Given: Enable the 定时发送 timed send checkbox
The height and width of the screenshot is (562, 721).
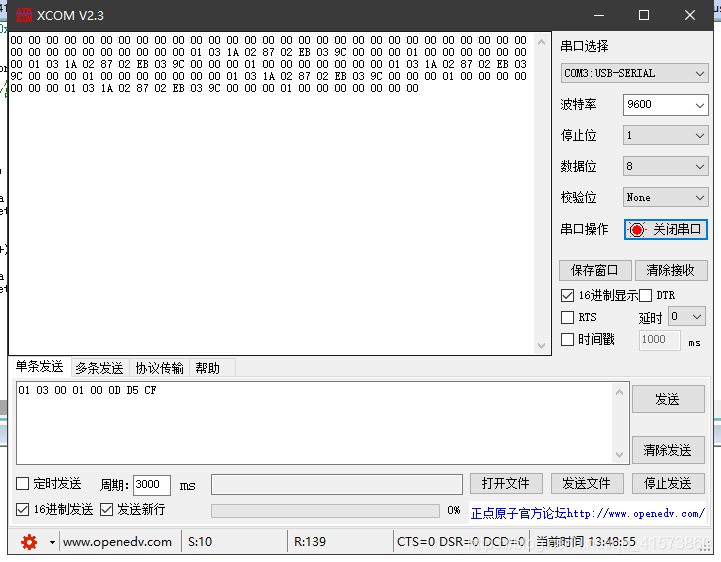Looking at the screenshot, I should (23, 483).
